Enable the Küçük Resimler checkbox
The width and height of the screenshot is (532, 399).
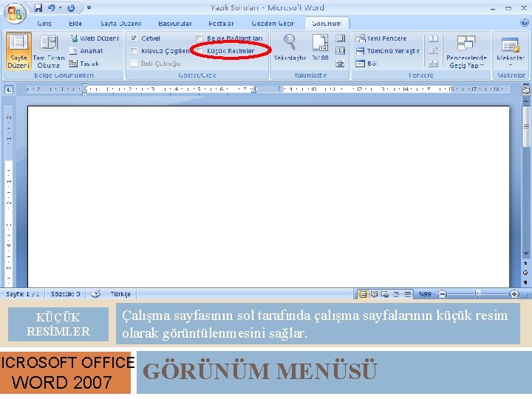(x=199, y=51)
